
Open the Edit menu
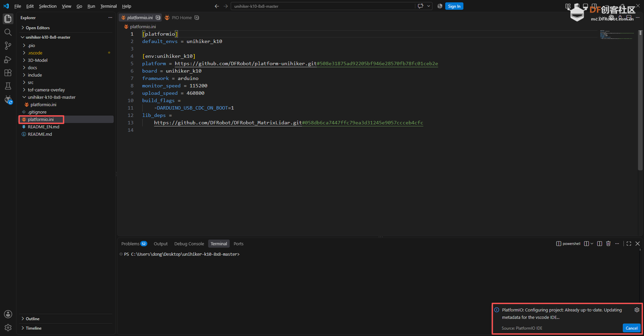tap(30, 6)
